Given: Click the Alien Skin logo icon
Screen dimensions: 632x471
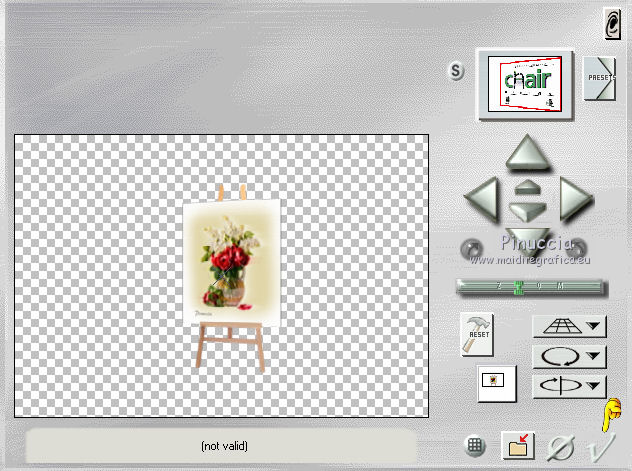Looking at the screenshot, I should [612, 24].
